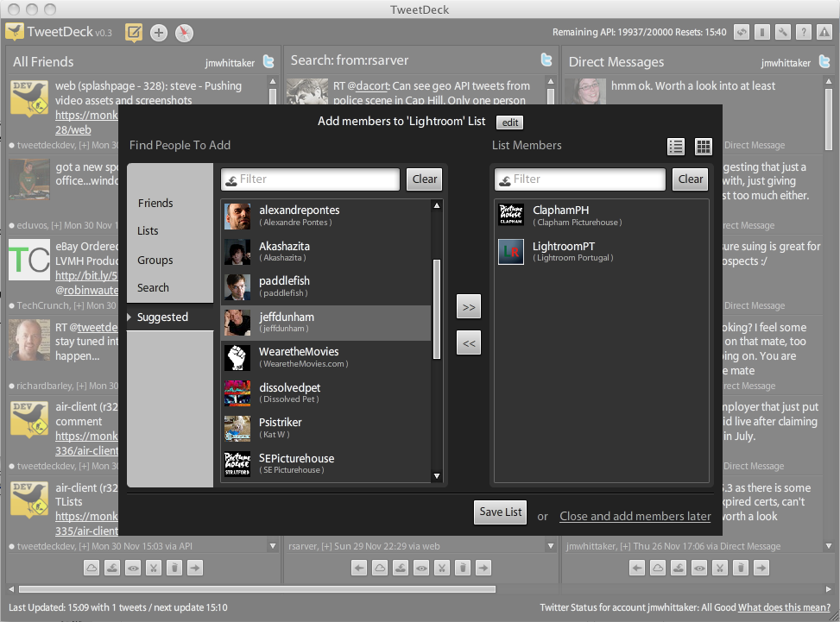Click the Save List button
Viewport: 840px width, 622px height.
(501, 512)
